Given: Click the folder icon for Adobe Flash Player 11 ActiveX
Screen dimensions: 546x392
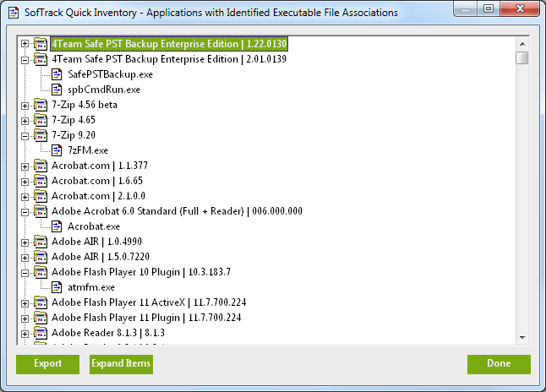Looking at the screenshot, I should point(41,302).
